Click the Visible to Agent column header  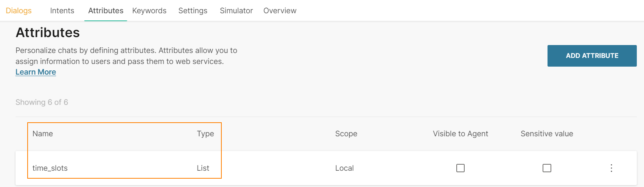coord(460,134)
